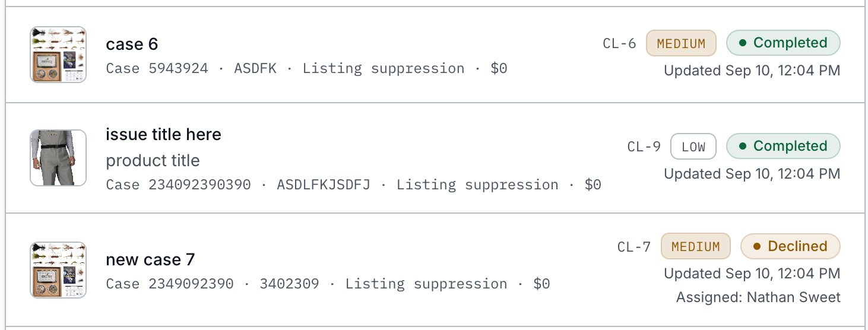
Task: Click 'product title' subtitle text
Action: coord(153,161)
